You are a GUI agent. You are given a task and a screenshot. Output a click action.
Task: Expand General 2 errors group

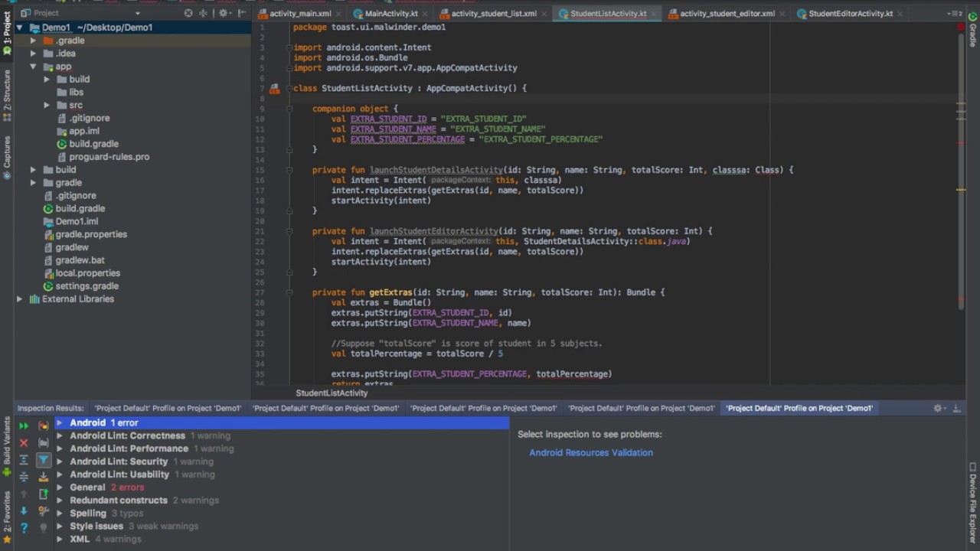coord(59,487)
